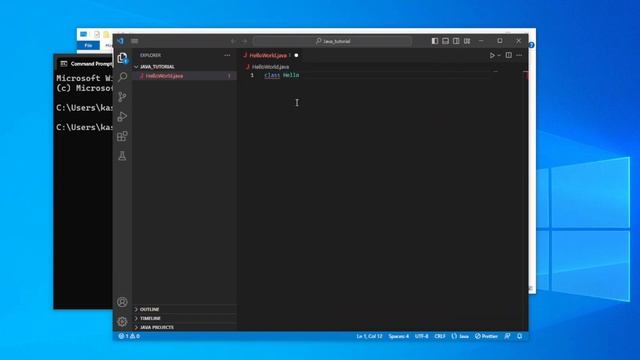Click the Prettier status bar item
This screenshot has height=360, width=640.
click(x=486, y=336)
